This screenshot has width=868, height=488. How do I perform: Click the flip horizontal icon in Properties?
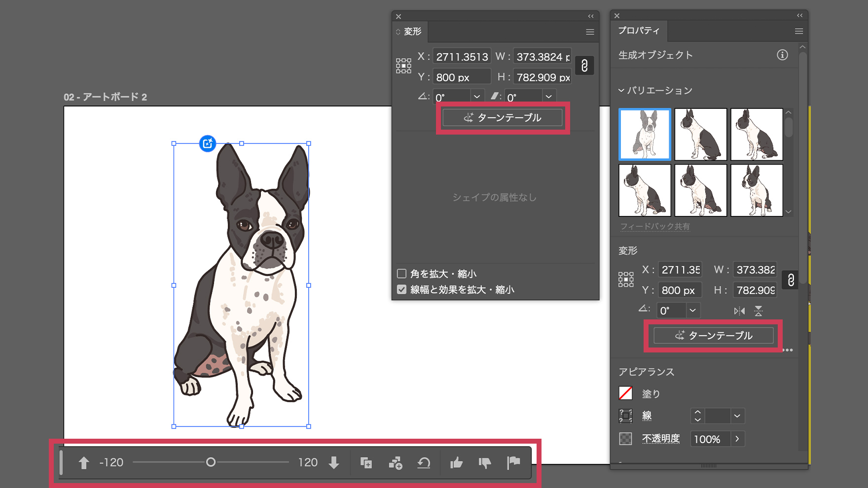click(x=739, y=311)
